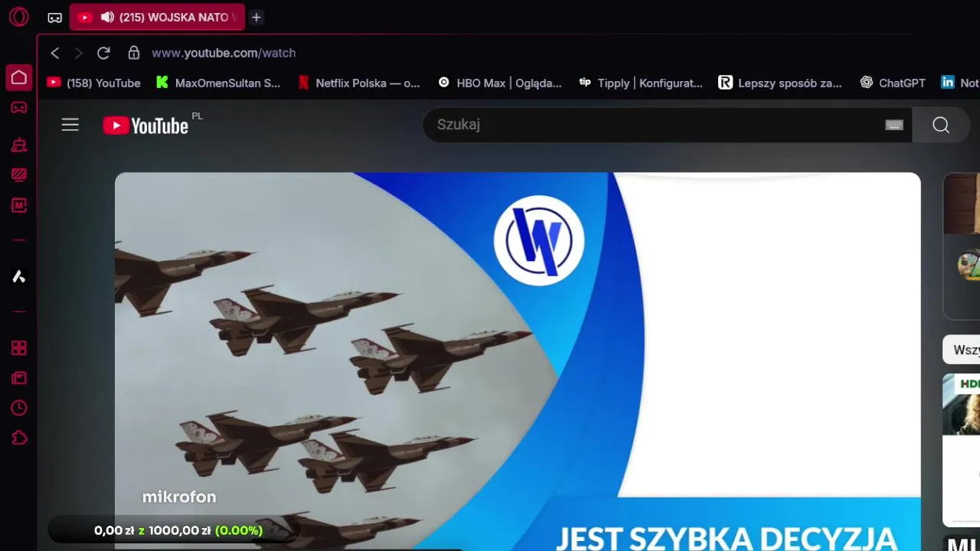Viewport: 980px width, 551px height.
Task: Open the Netflix Polska bookmark
Action: [x=359, y=83]
